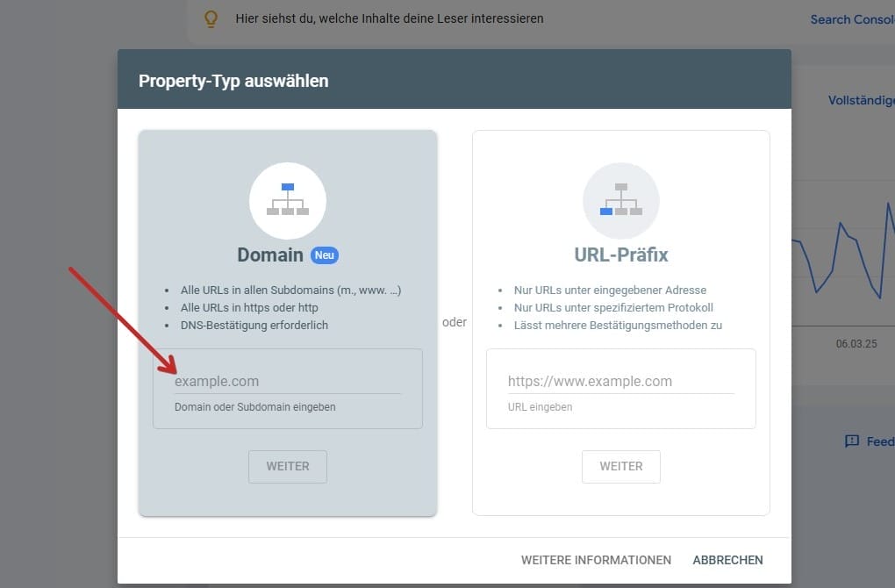
Task: Click the "Hier siehst du" tip text
Action: click(x=390, y=18)
